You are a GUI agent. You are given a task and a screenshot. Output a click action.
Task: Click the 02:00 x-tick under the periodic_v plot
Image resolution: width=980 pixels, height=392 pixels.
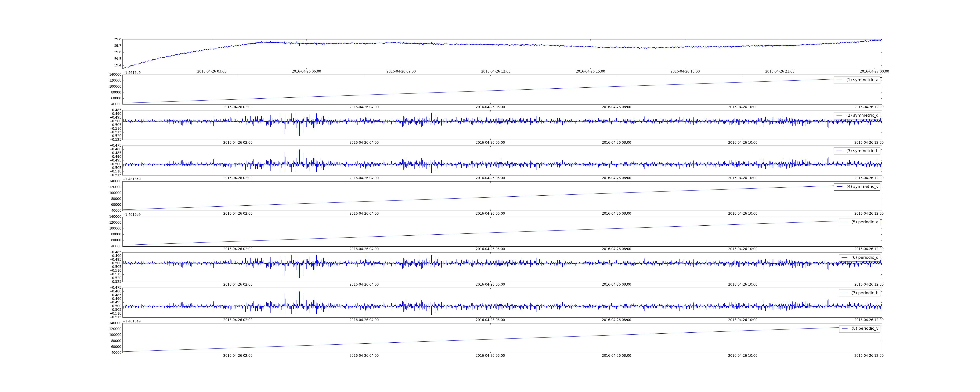pos(238,356)
